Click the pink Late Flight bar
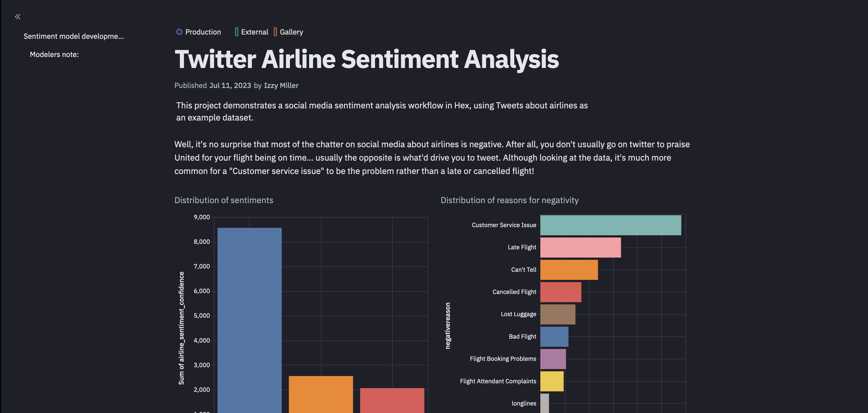 click(x=581, y=247)
